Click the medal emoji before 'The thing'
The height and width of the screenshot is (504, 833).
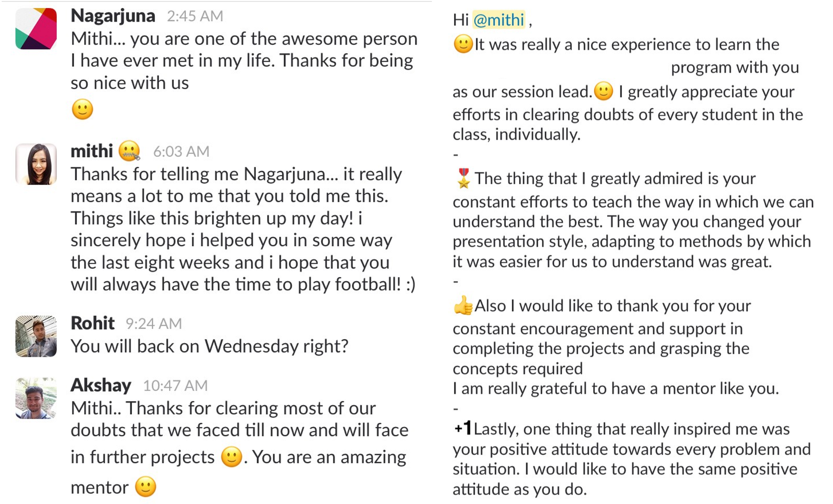coord(463,178)
